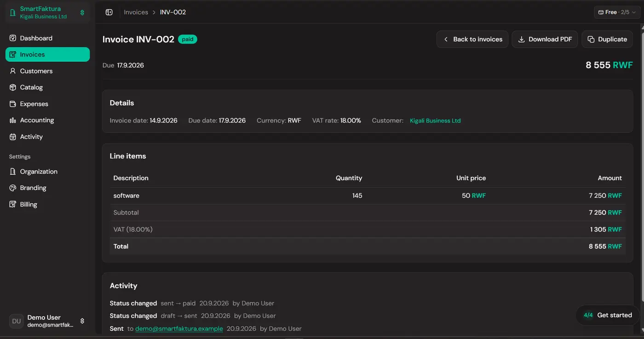Click the DU user avatar

point(17,321)
